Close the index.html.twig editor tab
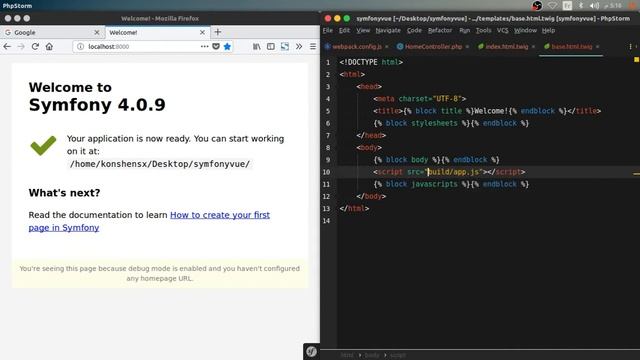 coord(533,47)
